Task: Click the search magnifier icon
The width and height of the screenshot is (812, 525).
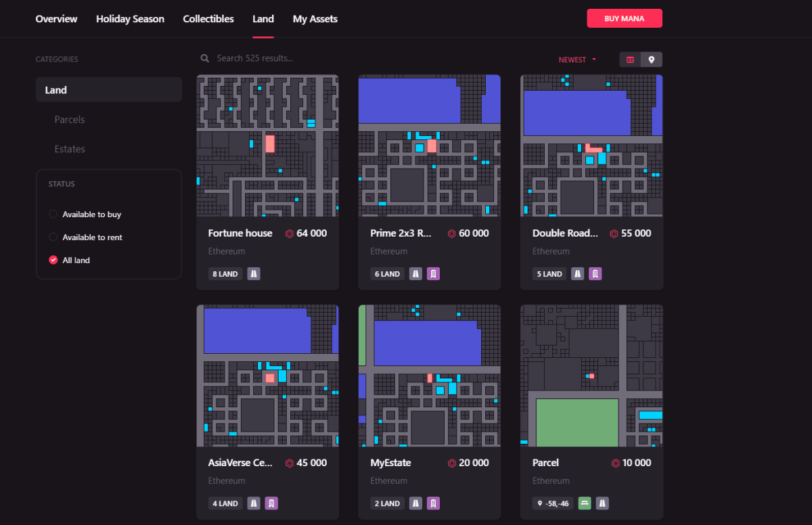Action: coord(205,58)
